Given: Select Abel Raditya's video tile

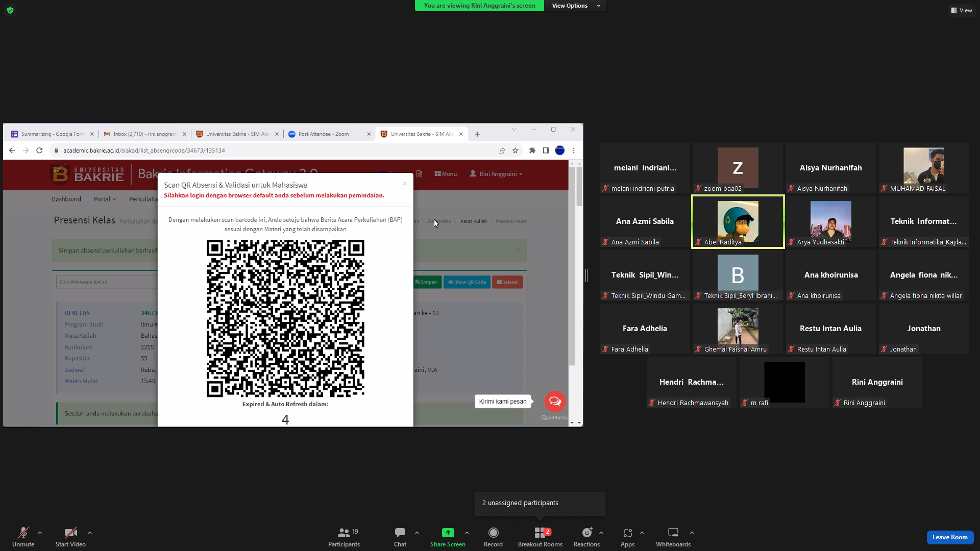Looking at the screenshot, I should (x=738, y=221).
